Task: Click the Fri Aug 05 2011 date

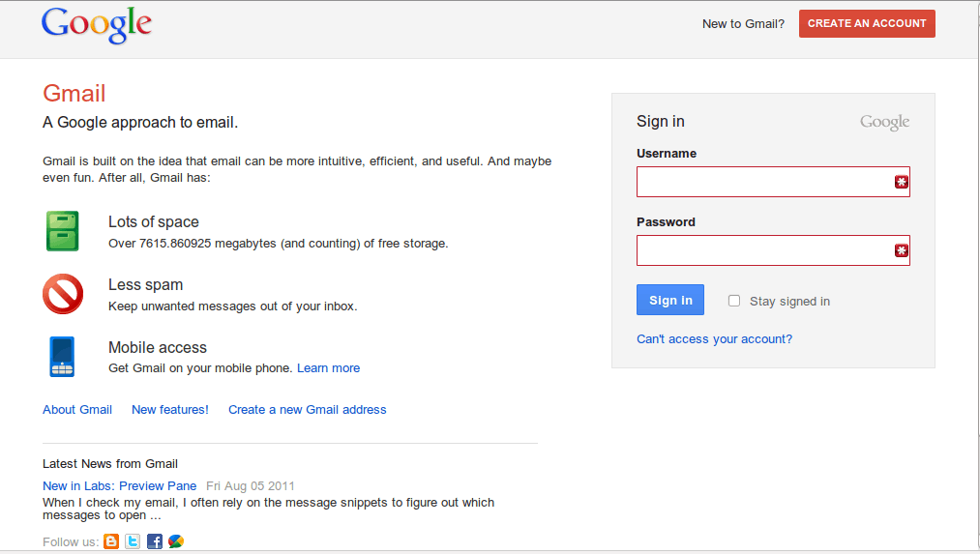Action: coord(251,486)
